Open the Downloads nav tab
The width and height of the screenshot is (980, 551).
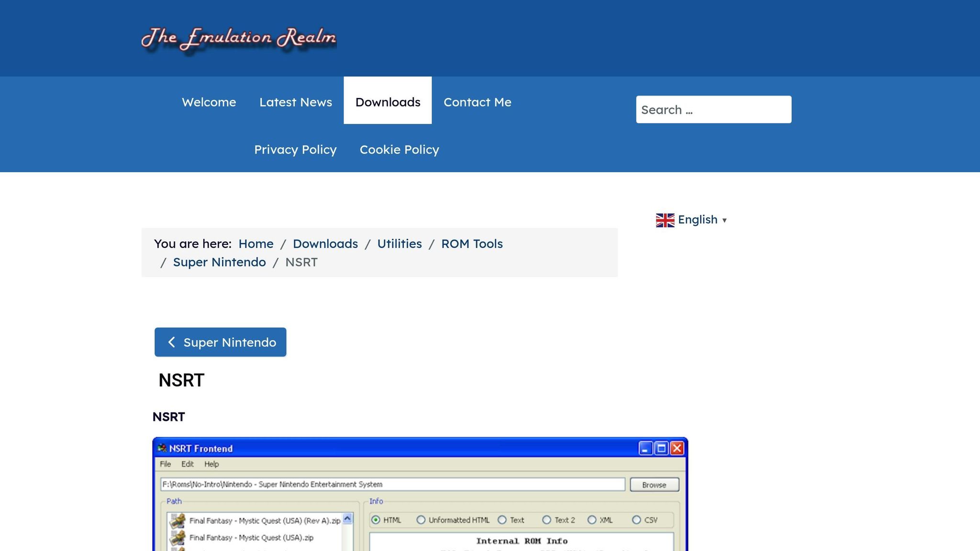(388, 102)
